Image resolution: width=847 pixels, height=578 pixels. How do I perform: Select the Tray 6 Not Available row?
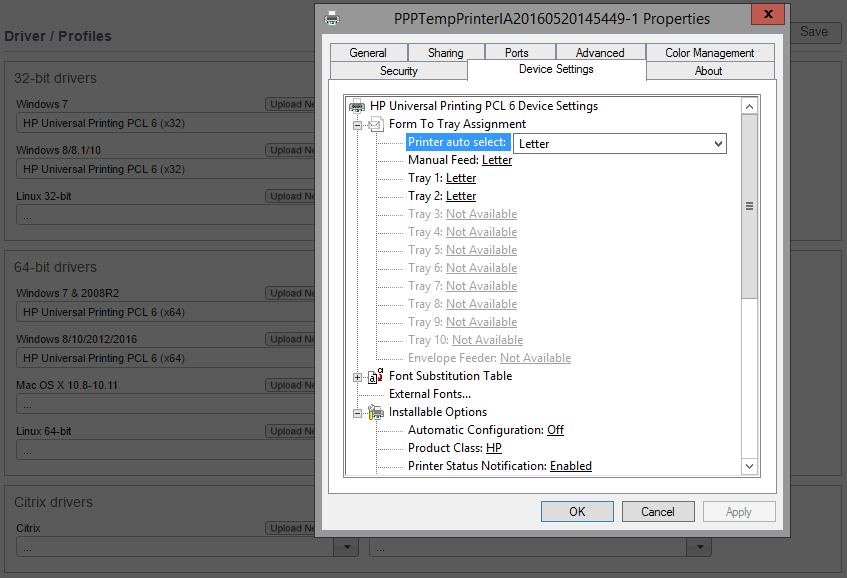[x=462, y=268]
